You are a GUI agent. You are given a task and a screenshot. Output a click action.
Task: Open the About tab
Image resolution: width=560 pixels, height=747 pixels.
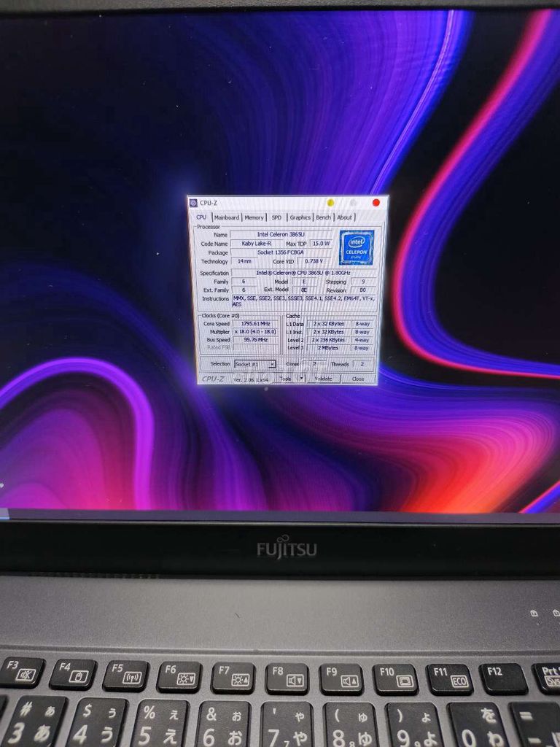point(344,217)
